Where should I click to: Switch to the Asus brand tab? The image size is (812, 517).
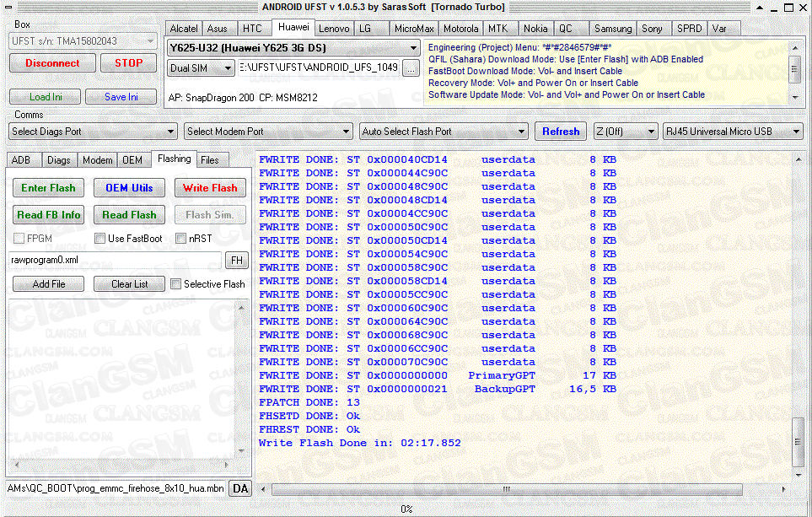tap(218, 29)
